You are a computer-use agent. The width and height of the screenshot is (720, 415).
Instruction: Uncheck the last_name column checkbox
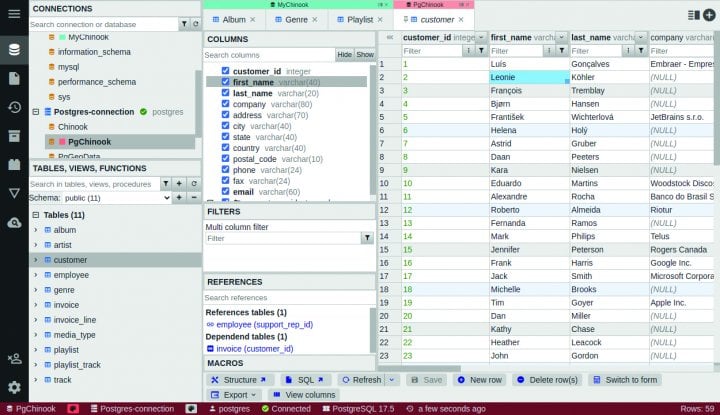tap(225, 93)
